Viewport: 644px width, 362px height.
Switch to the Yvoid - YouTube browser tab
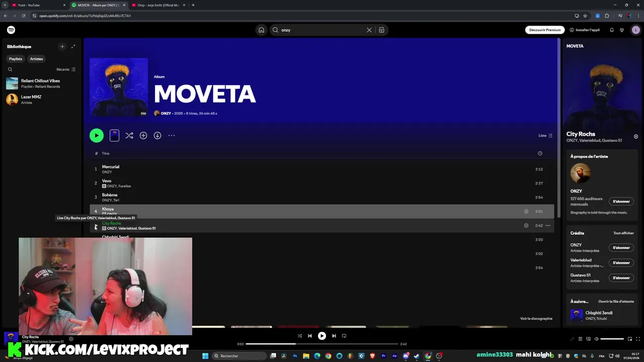38,5
